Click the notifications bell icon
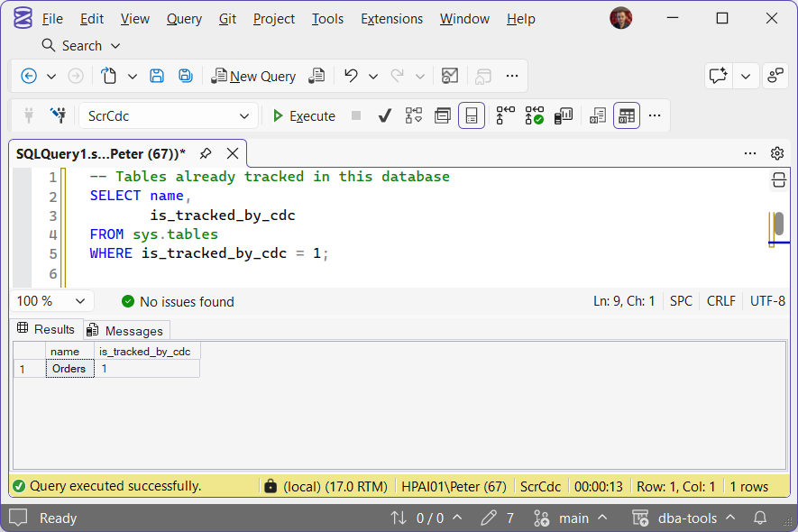This screenshot has height=532, width=798. tap(760, 518)
